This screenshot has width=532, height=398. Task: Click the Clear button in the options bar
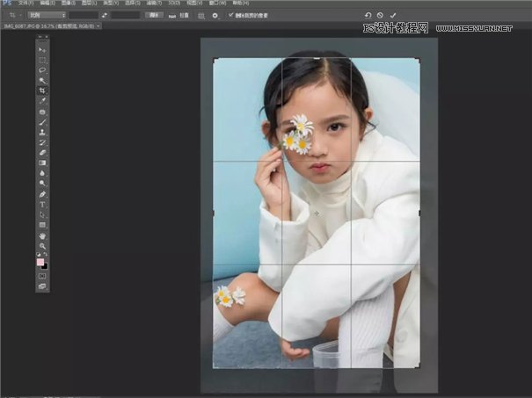point(152,15)
